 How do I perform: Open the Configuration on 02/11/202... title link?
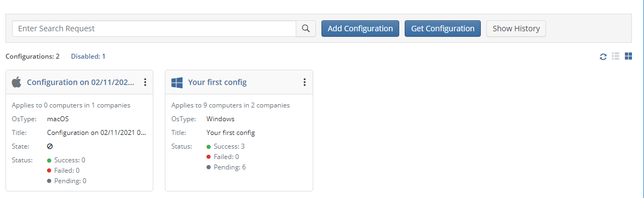tap(81, 82)
